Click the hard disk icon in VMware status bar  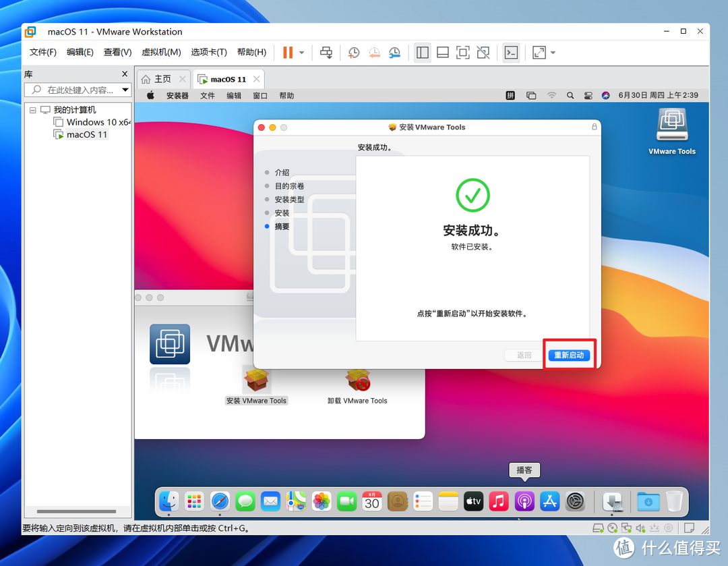598,528
